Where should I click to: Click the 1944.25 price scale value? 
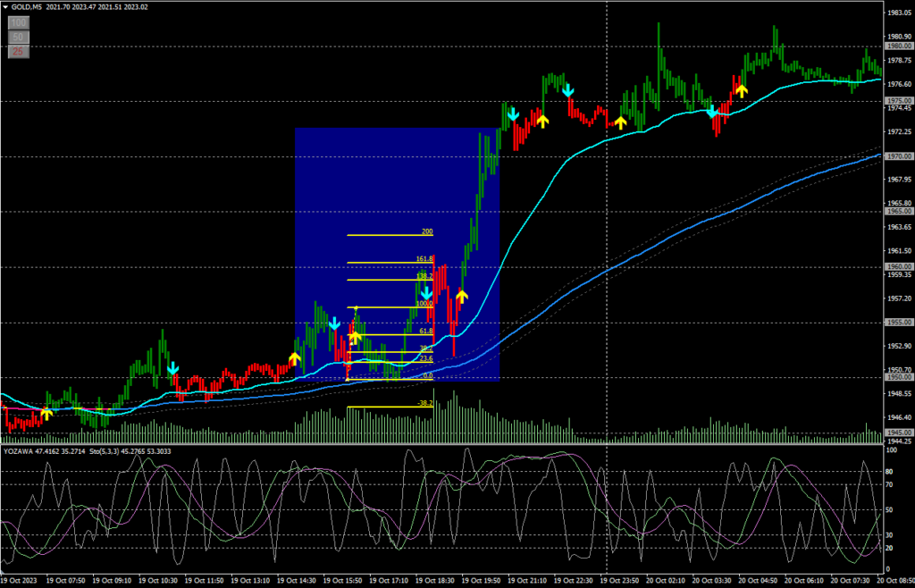pos(899,441)
